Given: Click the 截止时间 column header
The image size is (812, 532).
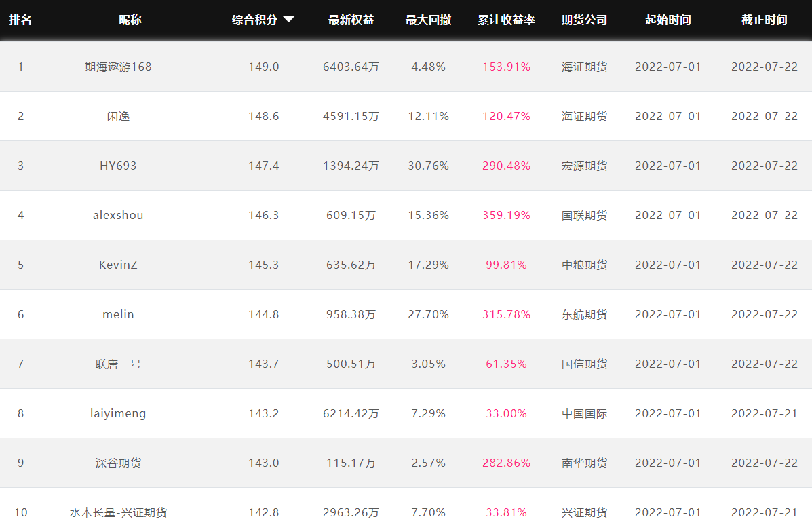Looking at the screenshot, I should tap(765, 20).
